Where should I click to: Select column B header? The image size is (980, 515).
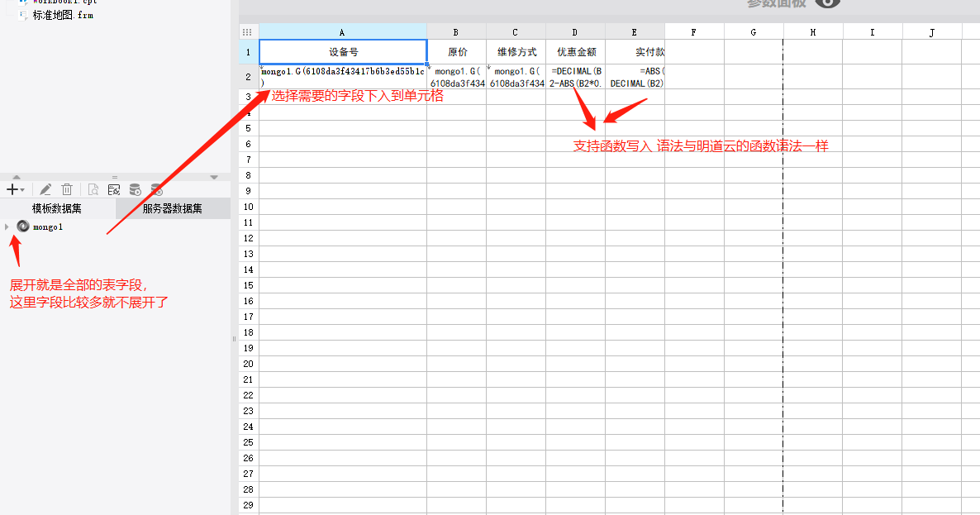point(456,32)
